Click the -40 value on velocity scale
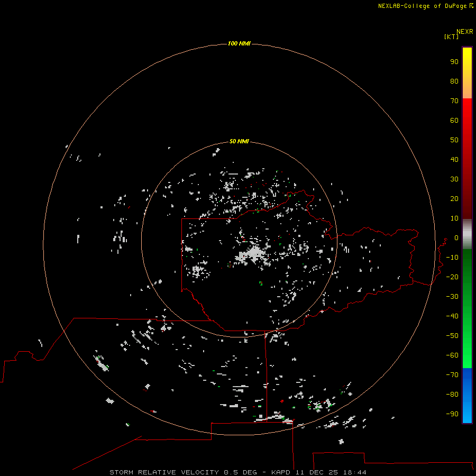 pyautogui.click(x=452, y=316)
